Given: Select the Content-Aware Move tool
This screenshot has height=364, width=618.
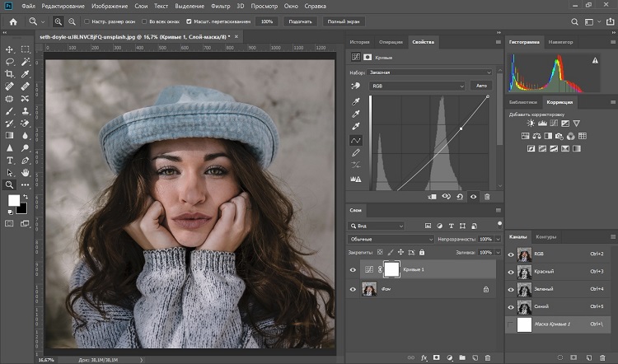Looking at the screenshot, I should click(26, 99).
